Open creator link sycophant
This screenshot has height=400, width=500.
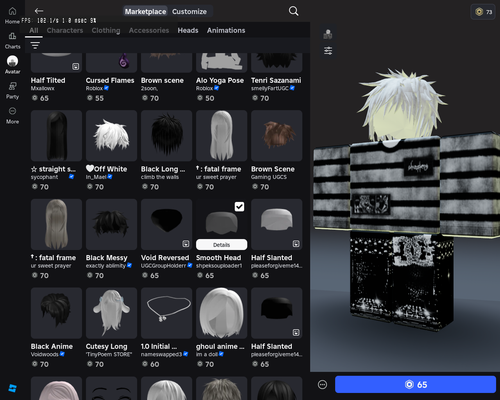pos(44,177)
